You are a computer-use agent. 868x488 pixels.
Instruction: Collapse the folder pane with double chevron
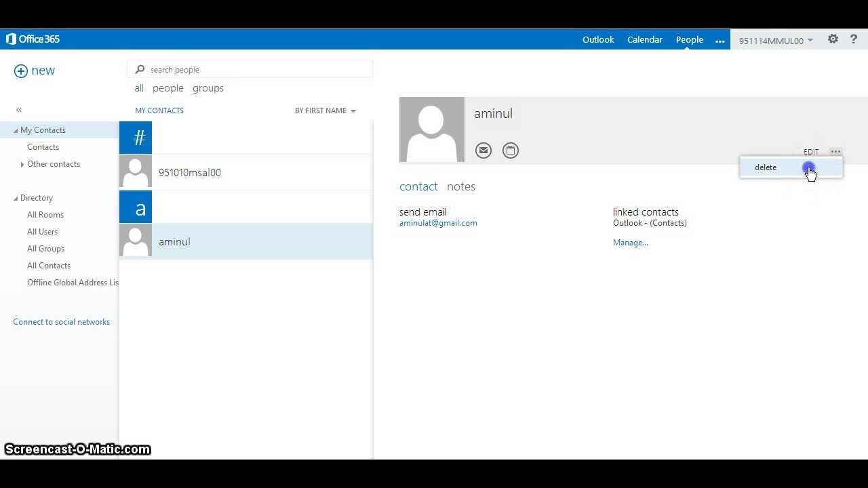pos(19,110)
